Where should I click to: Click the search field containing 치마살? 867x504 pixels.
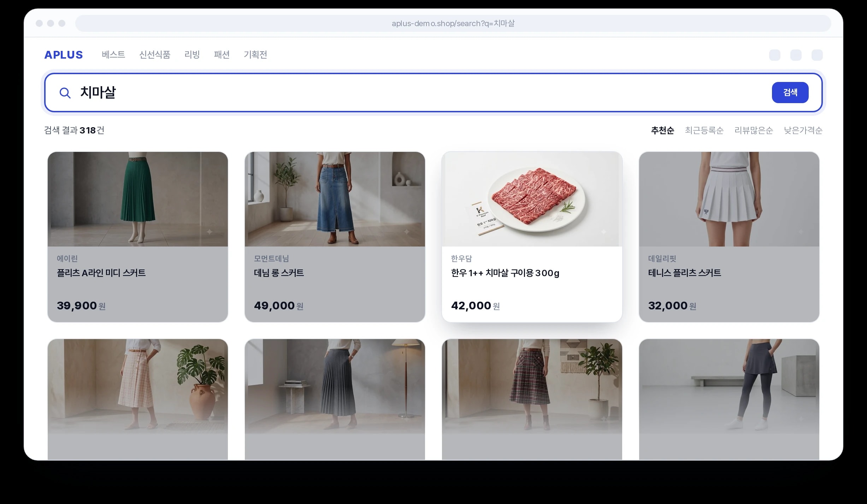click(x=433, y=93)
